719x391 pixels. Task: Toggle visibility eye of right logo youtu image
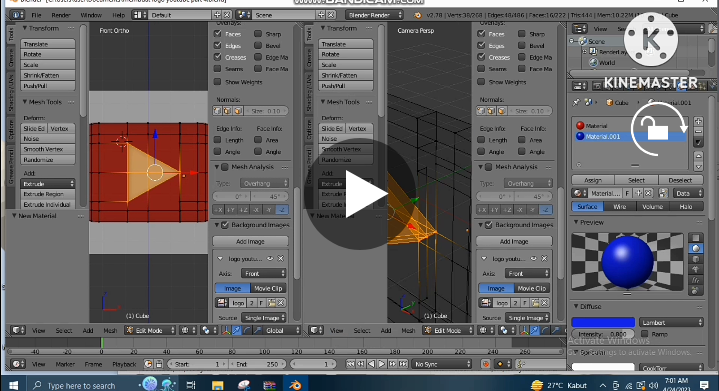(534, 259)
